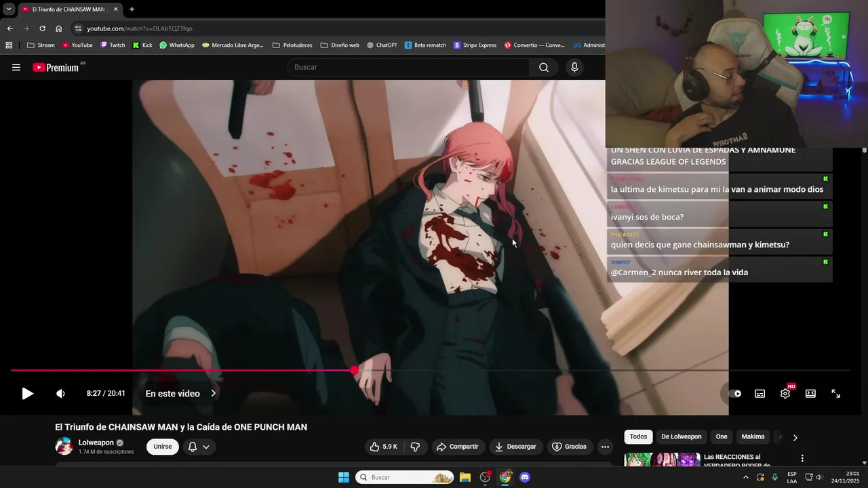This screenshot has height=488, width=868.
Task: Enter fullscreen with the player's fullscreen icon
Action: point(836,393)
